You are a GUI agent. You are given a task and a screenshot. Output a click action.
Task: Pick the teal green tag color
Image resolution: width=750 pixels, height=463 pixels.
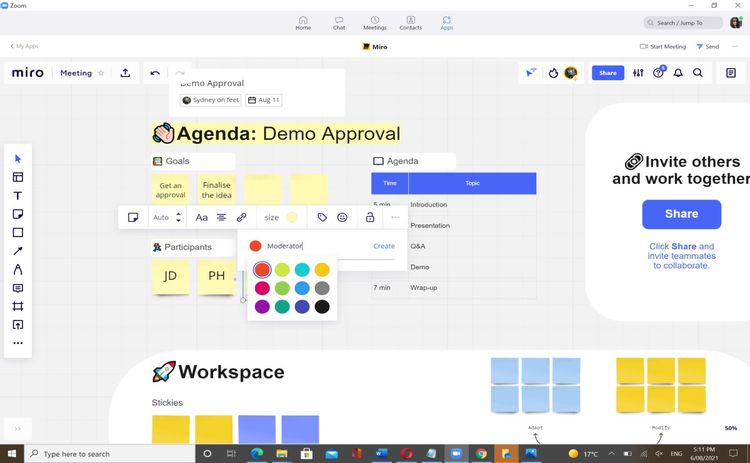[x=282, y=307]
